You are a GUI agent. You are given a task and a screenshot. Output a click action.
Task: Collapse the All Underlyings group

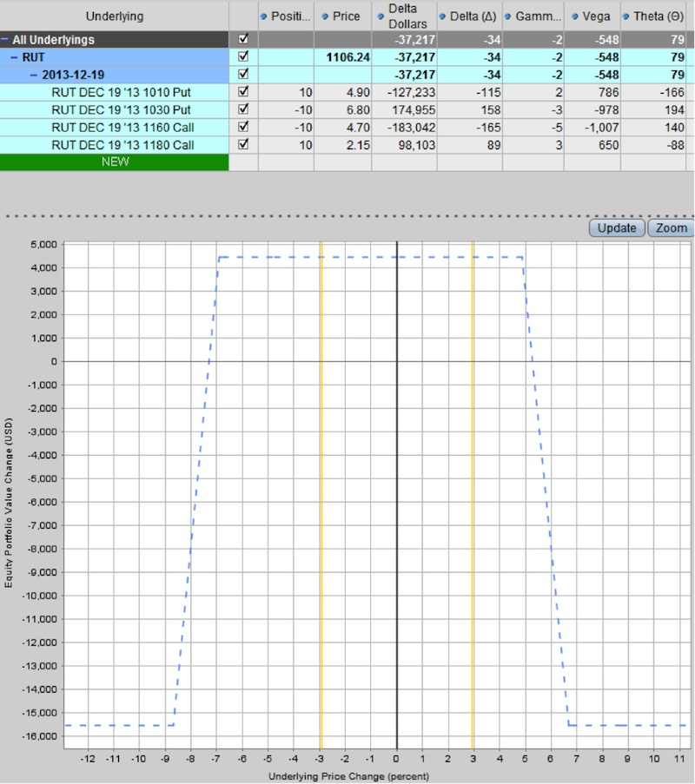point(4,39)
